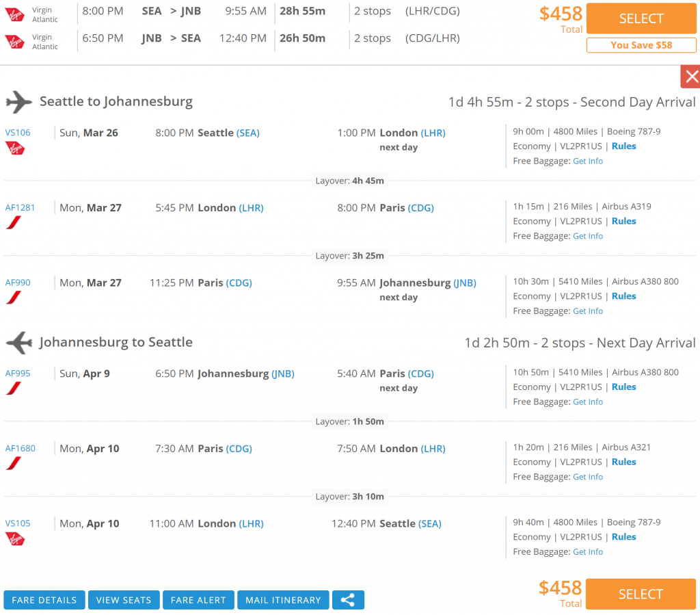The image size is (700, 615).
Task: Open Rules for the AF990 flight
Action: pyautogui.click(x=623, y=296)
